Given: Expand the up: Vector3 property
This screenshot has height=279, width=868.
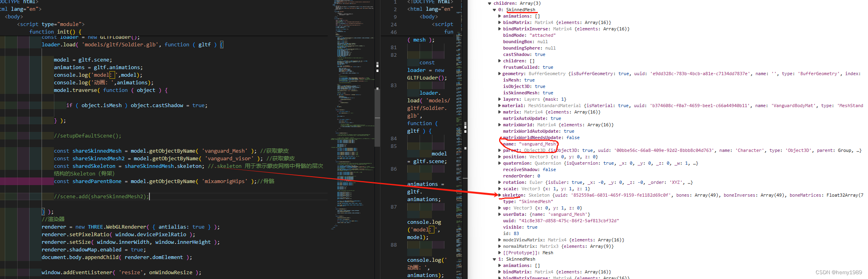Looking at the screenshot, I should [500, 208].
